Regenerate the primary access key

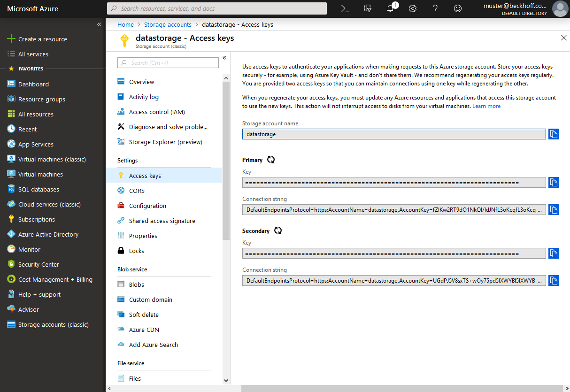click(271, 160)
